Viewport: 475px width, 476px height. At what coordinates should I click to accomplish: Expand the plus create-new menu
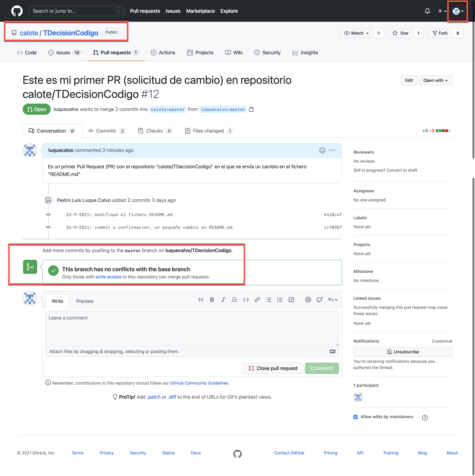tap(442, 11)
